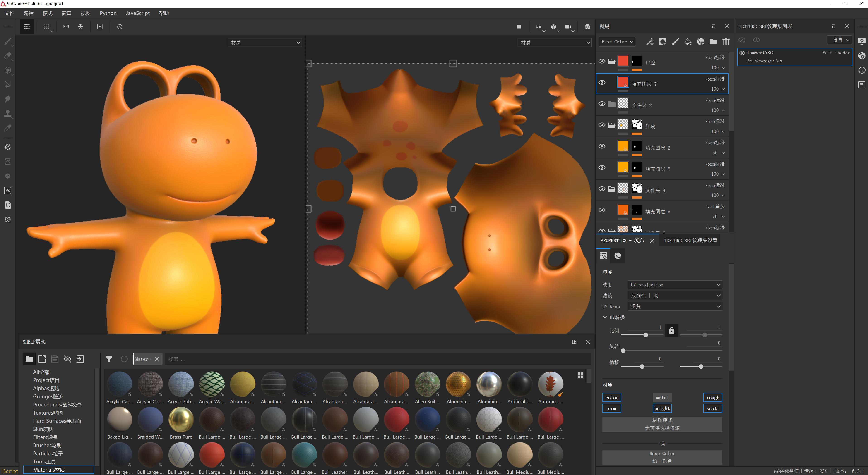Pause rendering with the pause icon
The height and width of the screenshot is (475, 868).
519,27
